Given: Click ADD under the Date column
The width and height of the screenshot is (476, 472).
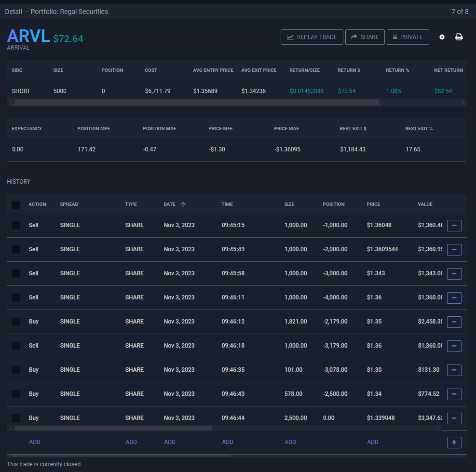Looking at the screenshot, I should [x=170, y=442].
